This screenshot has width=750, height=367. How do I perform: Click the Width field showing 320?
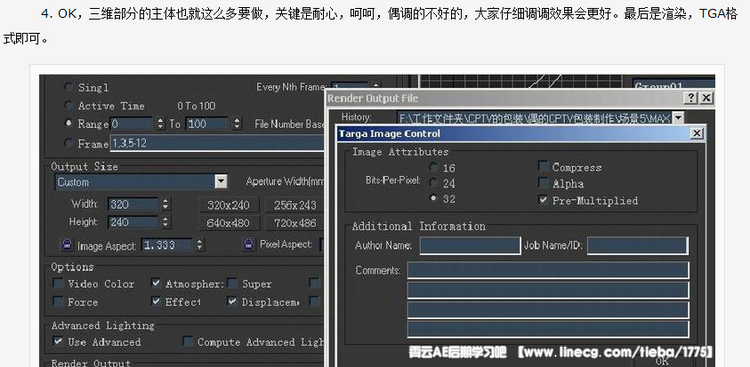133,204
